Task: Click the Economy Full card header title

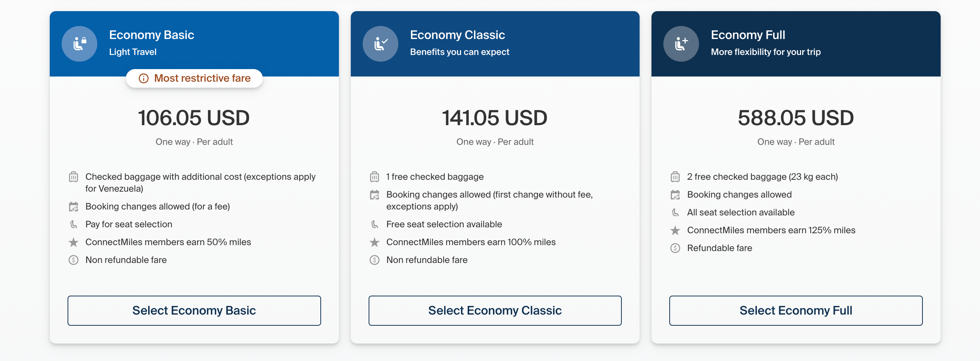Action: click(x=748, y=35)
